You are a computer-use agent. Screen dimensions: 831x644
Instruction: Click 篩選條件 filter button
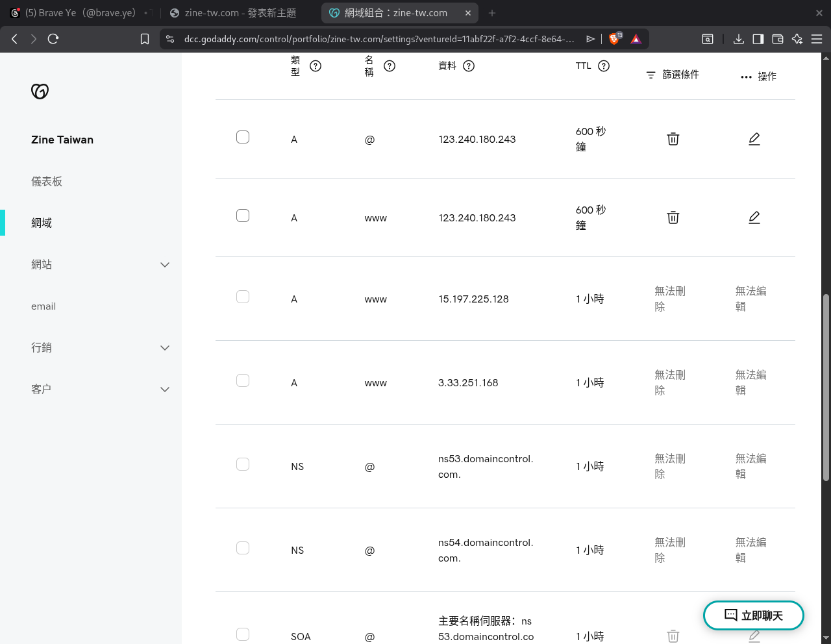pos(673,75)
